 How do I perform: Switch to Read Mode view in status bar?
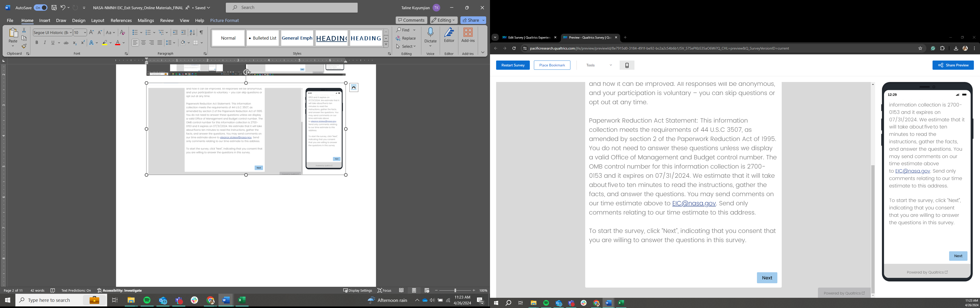click(x=401, y=290)
